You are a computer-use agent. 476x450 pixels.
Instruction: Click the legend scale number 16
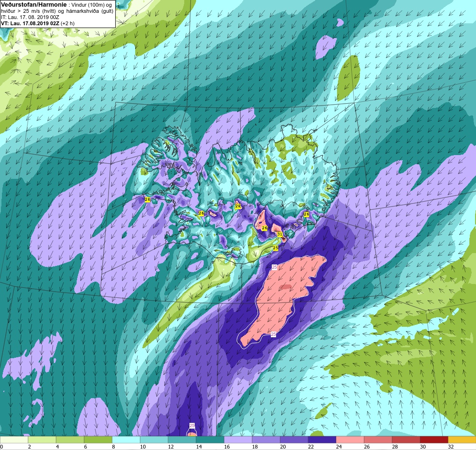[227, 447]
